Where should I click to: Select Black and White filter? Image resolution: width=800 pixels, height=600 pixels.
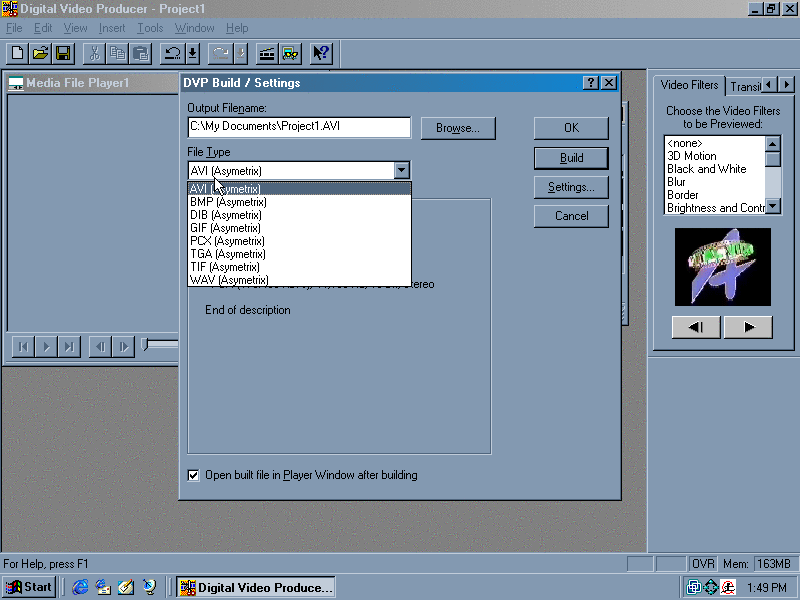pyautogui.click(x=715, y=169)
